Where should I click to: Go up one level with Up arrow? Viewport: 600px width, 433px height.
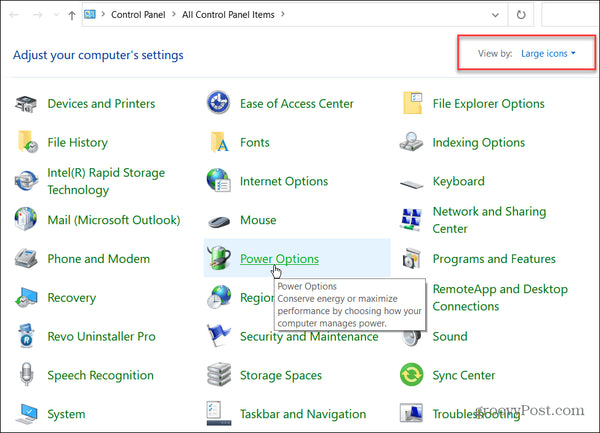tap(72, 15)
